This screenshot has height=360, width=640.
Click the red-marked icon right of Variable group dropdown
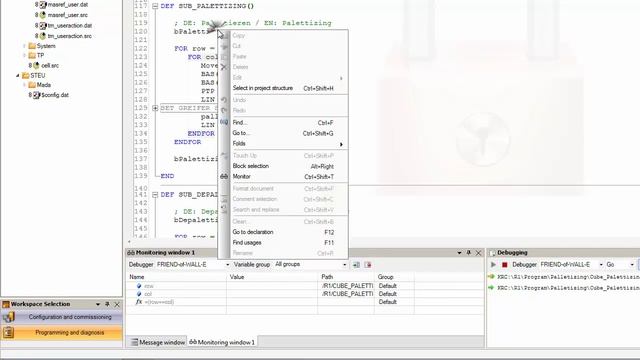tap(368, 265)
